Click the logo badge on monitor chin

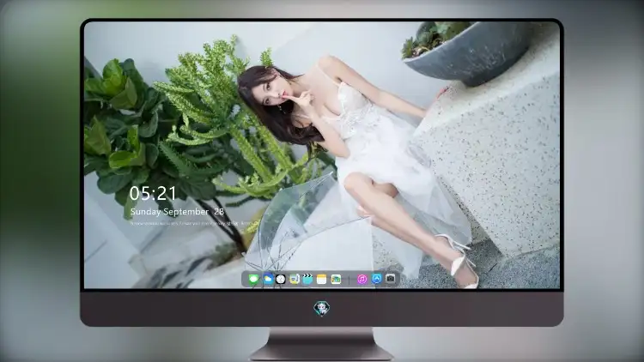click(x=322, y=308)
